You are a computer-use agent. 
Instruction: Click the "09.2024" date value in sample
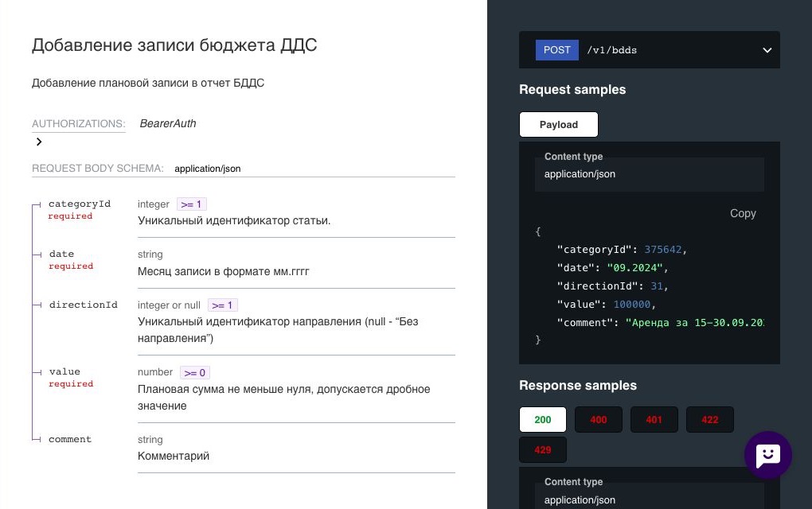(634, 267)
